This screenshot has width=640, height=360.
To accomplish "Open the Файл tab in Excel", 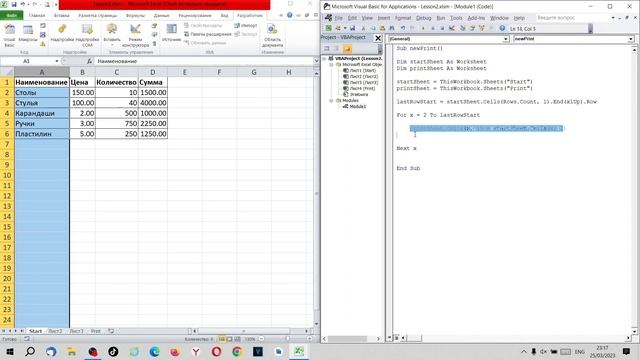I will coord(11,16).
